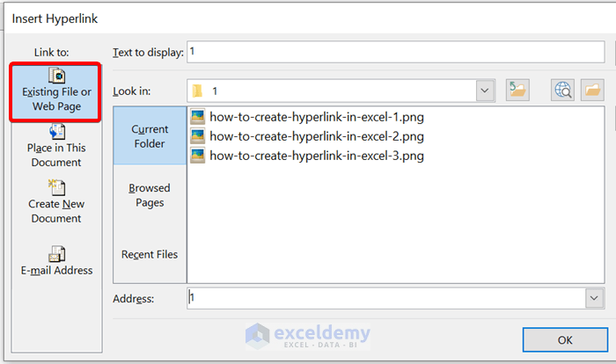Expand the Look in dropdown
616x364 pixels.
point(485,90)
